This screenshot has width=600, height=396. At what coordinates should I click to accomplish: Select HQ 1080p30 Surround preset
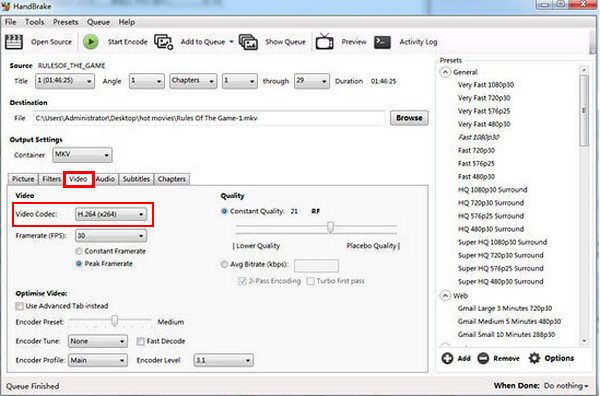492,190
